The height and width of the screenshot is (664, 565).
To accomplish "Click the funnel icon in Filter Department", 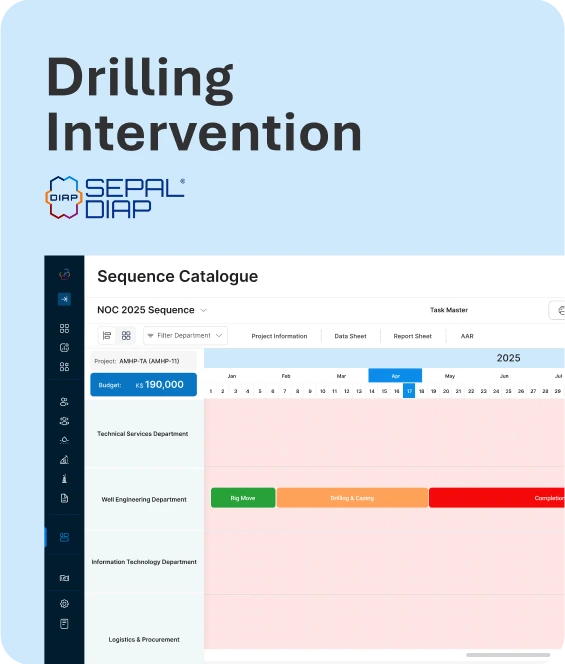I will point(150,336).
